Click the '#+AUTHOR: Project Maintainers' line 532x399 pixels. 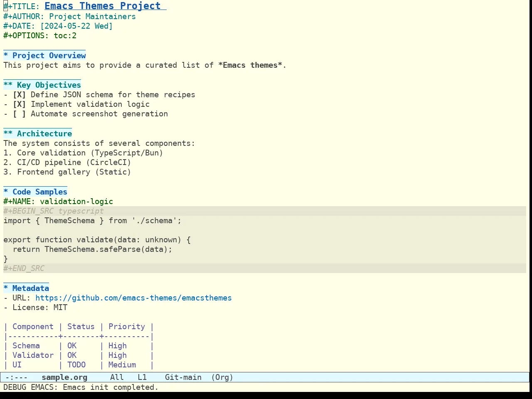69,17
